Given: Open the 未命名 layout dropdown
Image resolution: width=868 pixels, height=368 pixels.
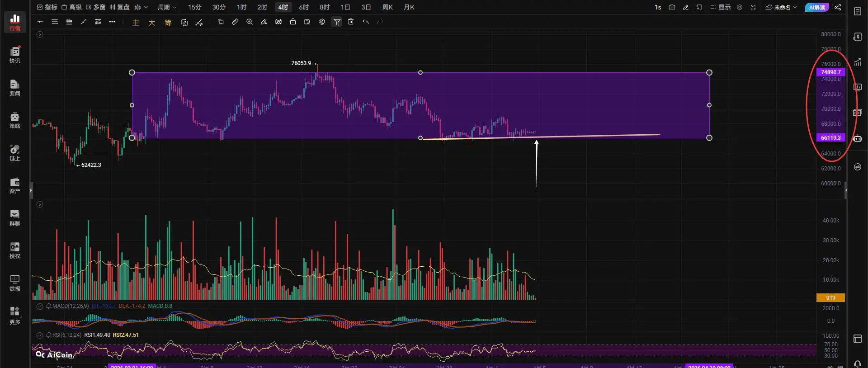Looking at the screenshot, I should (781, 7).
